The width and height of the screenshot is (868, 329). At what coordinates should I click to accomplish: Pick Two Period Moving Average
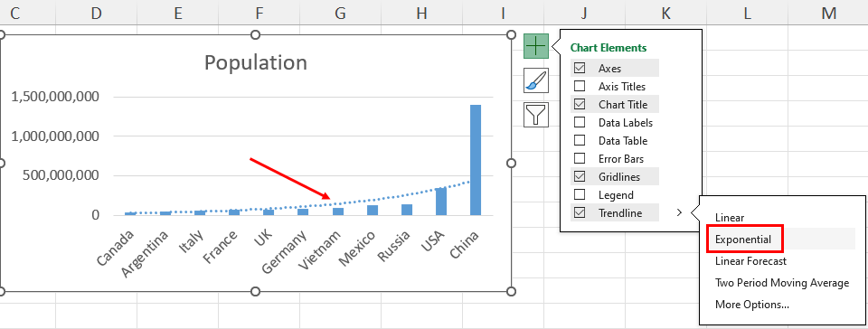(x=781, y=283)
